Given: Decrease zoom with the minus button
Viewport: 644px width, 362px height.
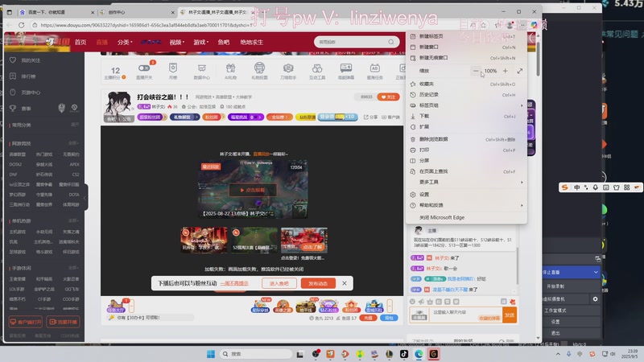Looking at the screenshot, I should click(476, 71).
